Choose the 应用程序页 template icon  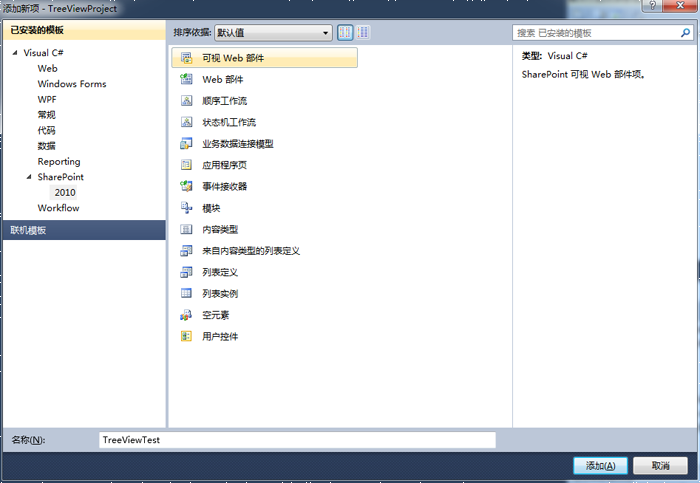[186, 165]
